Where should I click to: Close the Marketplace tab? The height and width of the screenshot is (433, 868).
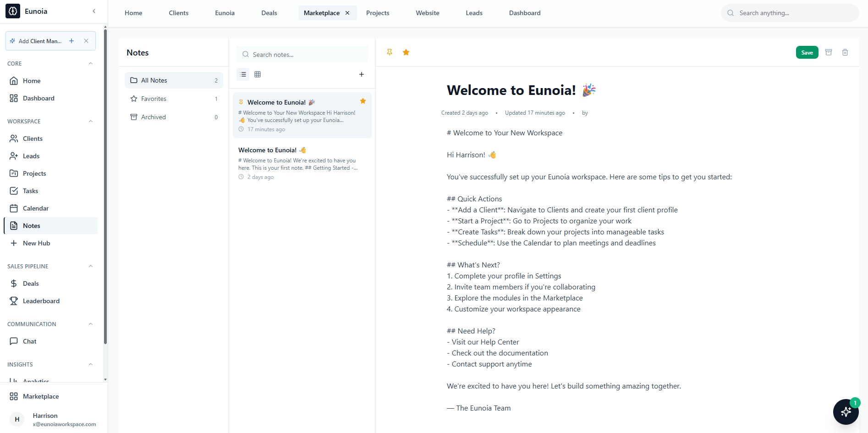coord(347,13)
